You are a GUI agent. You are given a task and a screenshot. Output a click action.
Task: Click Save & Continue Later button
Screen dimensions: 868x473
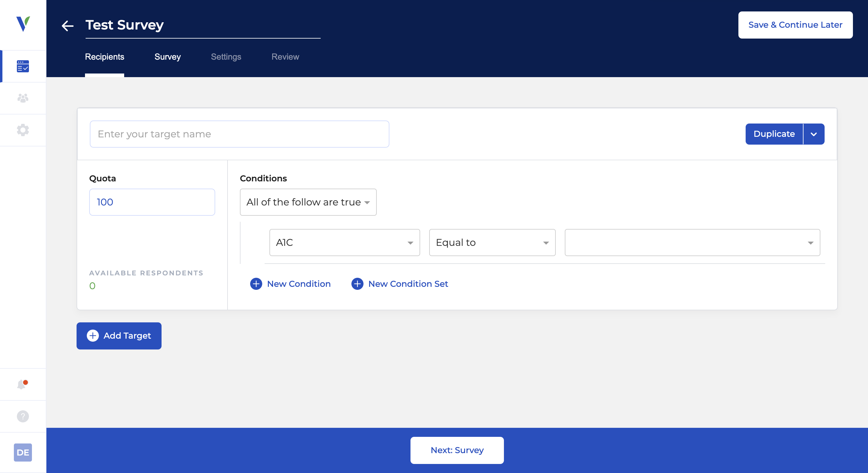click(x=795, y=25)
